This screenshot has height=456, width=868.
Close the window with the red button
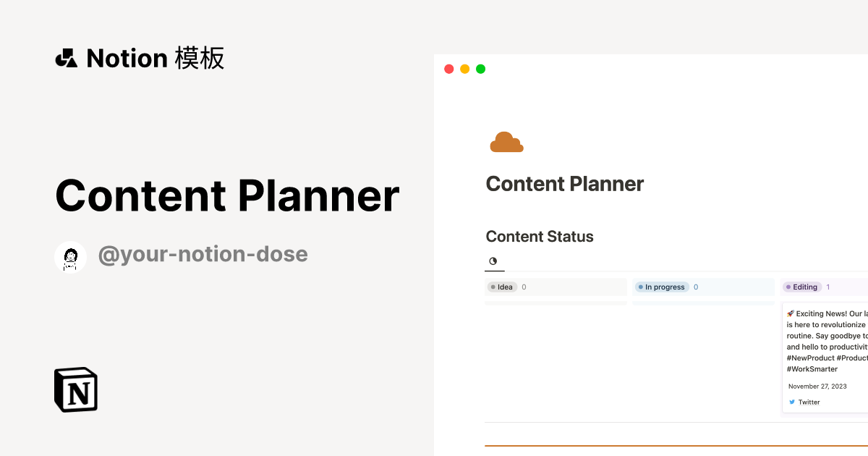click(449, 69)
